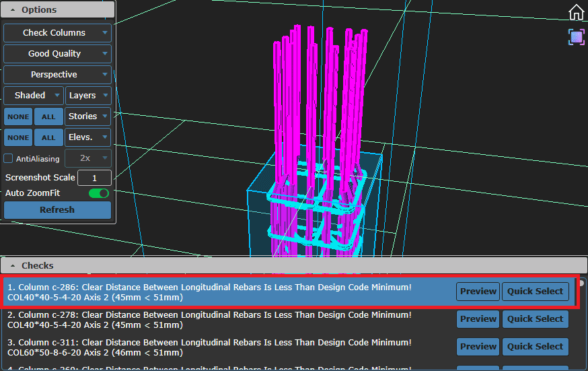588x371 pixels.
Task: Open the Layers dropdown
Action: (x=88, y=96)
